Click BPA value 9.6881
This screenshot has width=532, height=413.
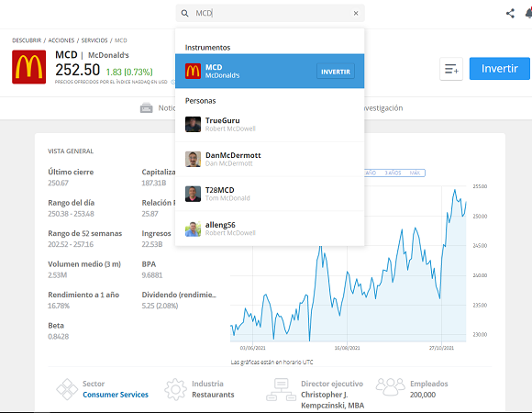(152, 275)
